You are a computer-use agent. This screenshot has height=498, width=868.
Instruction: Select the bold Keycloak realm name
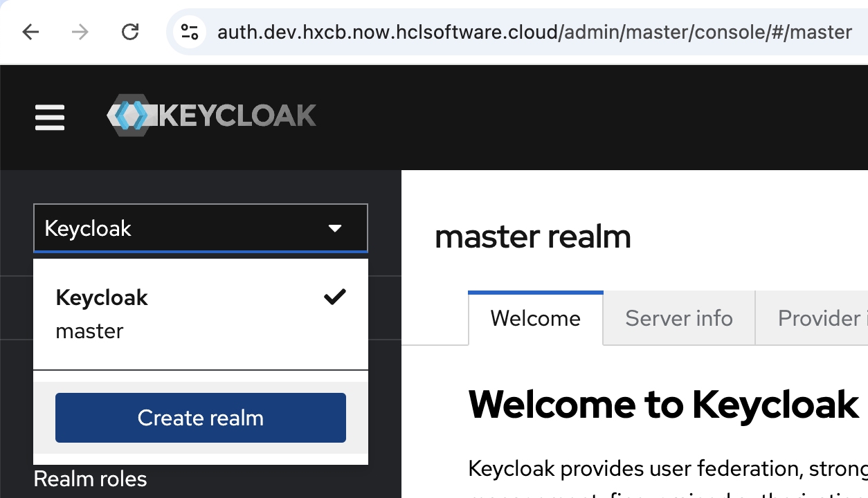102,297
